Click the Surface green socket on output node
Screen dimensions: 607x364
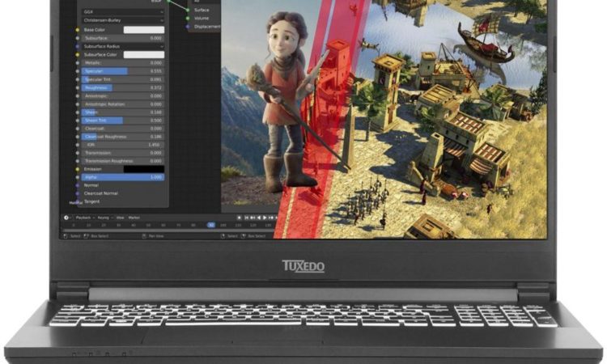tap(188, 10)
